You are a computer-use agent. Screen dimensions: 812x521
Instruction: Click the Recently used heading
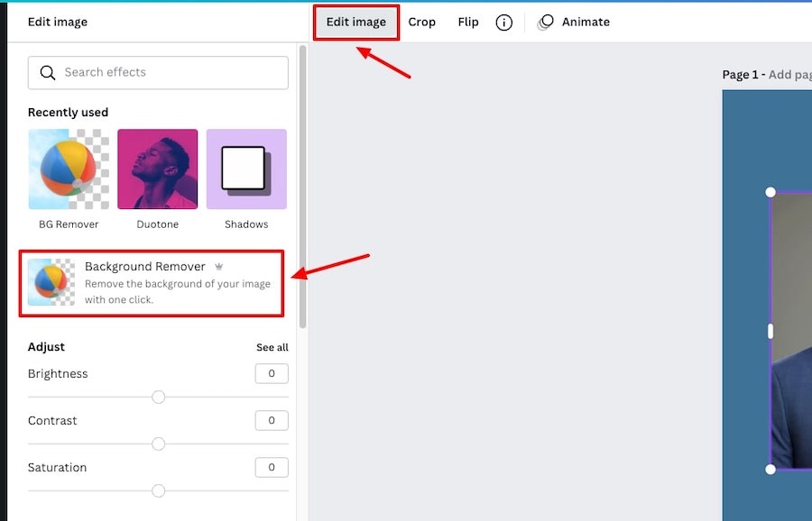68,113
